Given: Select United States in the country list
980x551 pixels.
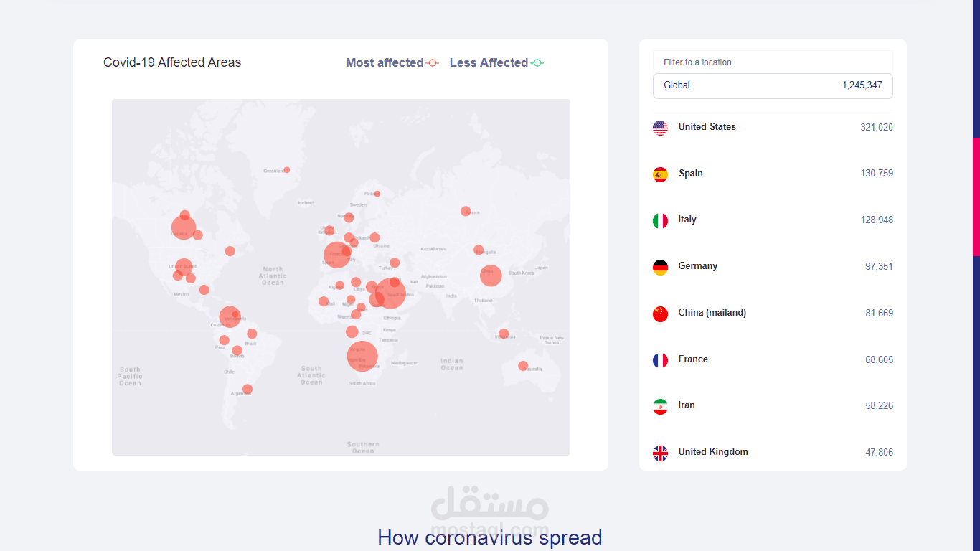Looking at the screenshot, I should 707,127.
